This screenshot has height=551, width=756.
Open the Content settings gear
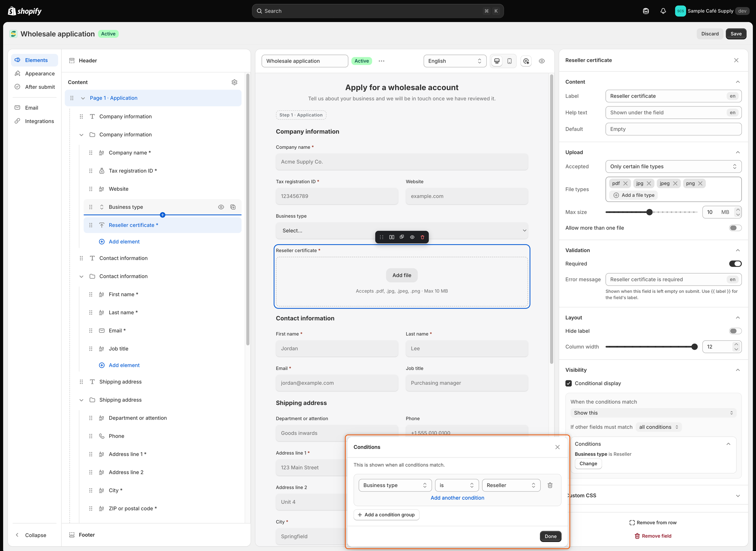[x=234, y=82]
